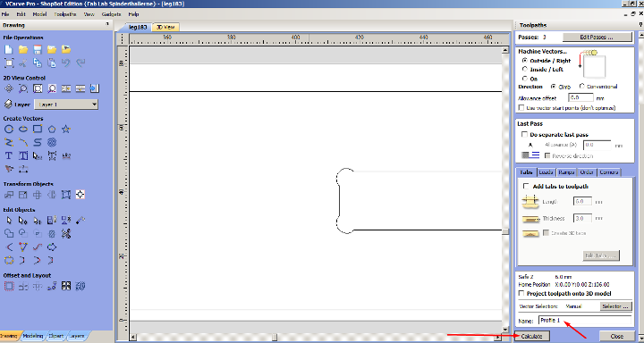Click the tab Thickness input field
Viewport: 644px width, 343px height.
(x=582, y=218)
